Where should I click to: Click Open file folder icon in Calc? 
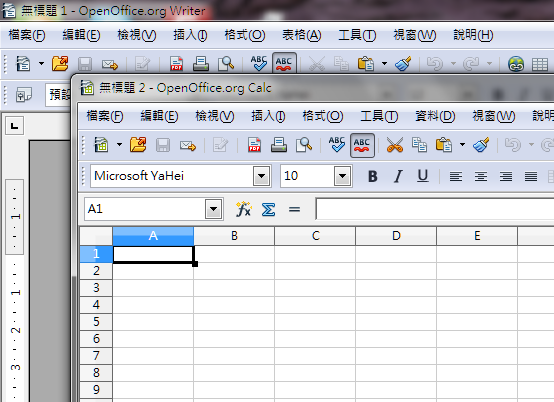pyautogui.click(x=138, y=145)
